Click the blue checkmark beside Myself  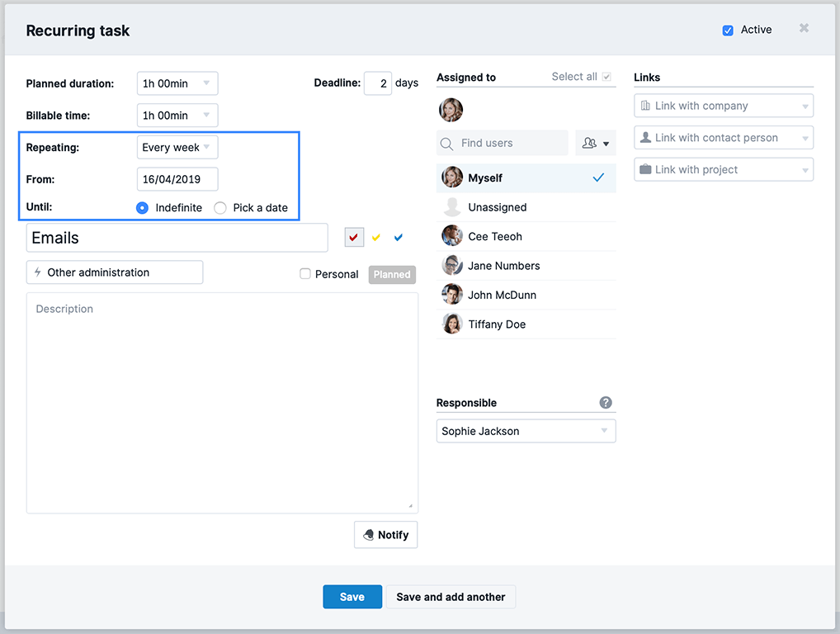point(598,177)
